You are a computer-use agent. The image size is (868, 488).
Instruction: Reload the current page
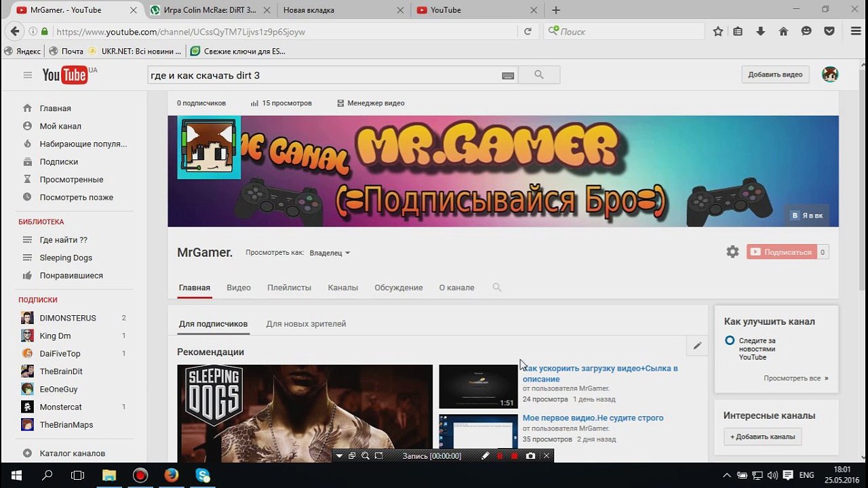(528, 31)
